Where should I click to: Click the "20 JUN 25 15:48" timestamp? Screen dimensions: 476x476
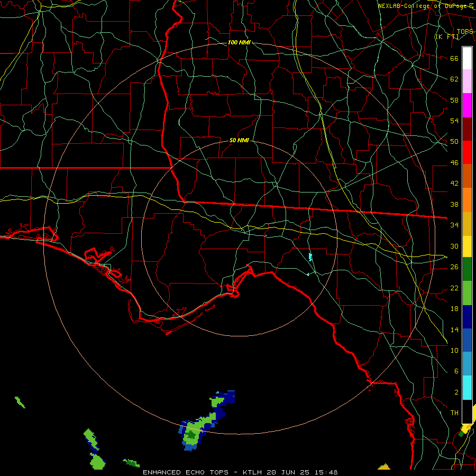tap(302, 472)
